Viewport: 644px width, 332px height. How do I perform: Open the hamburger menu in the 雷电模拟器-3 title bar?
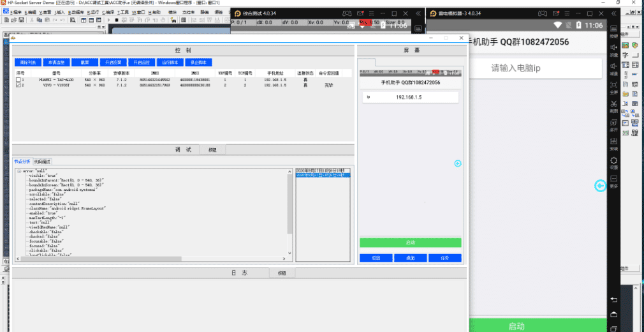(x=567, y=13)
